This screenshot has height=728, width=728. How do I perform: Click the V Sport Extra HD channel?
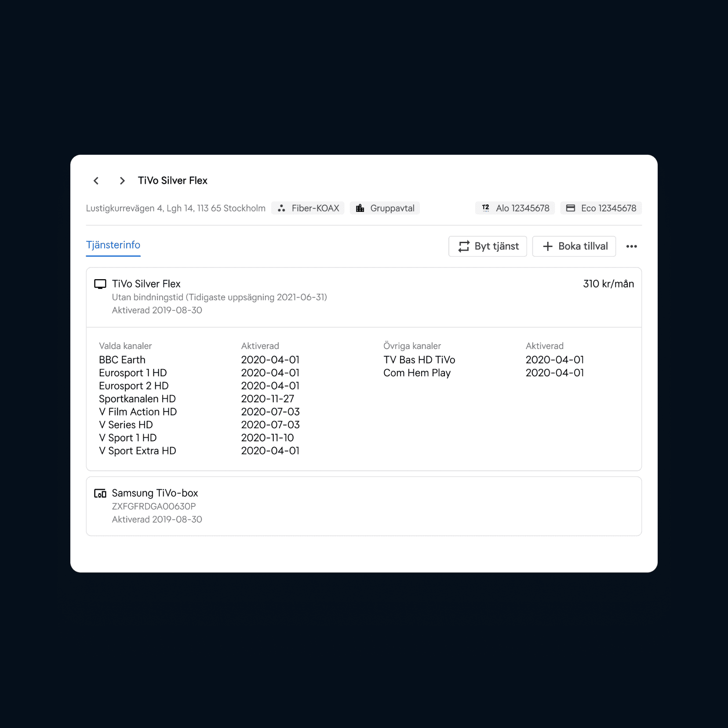[137, 451]
